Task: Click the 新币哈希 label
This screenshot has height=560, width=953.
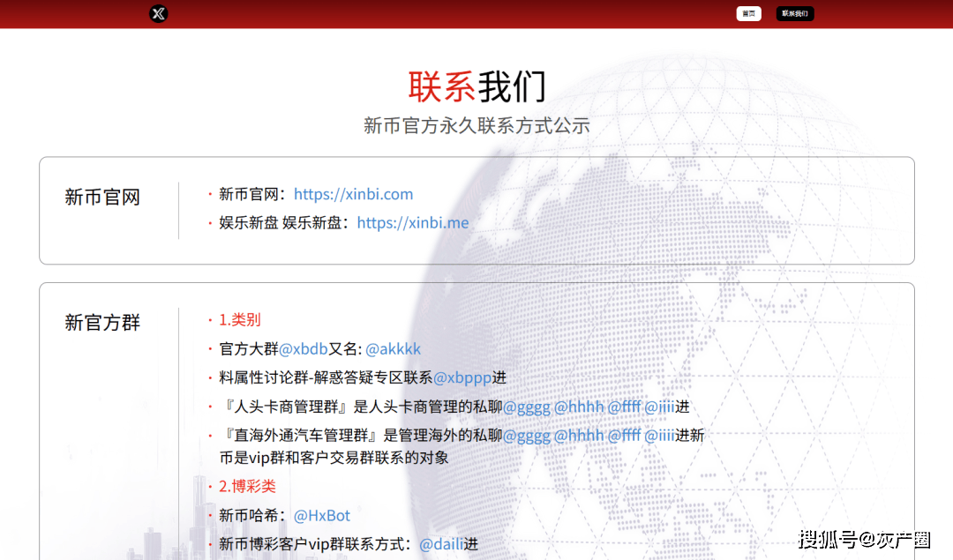Action: pyautogui.click(x=249, y=515)
